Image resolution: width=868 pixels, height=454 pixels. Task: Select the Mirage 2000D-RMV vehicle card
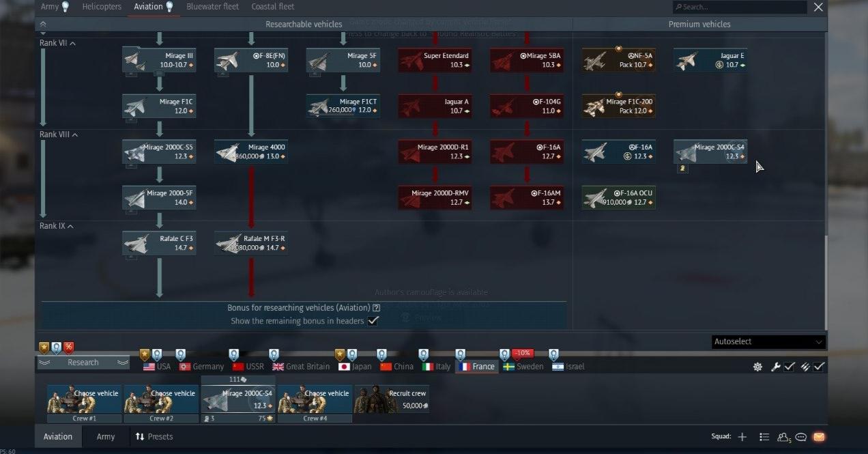435,197
